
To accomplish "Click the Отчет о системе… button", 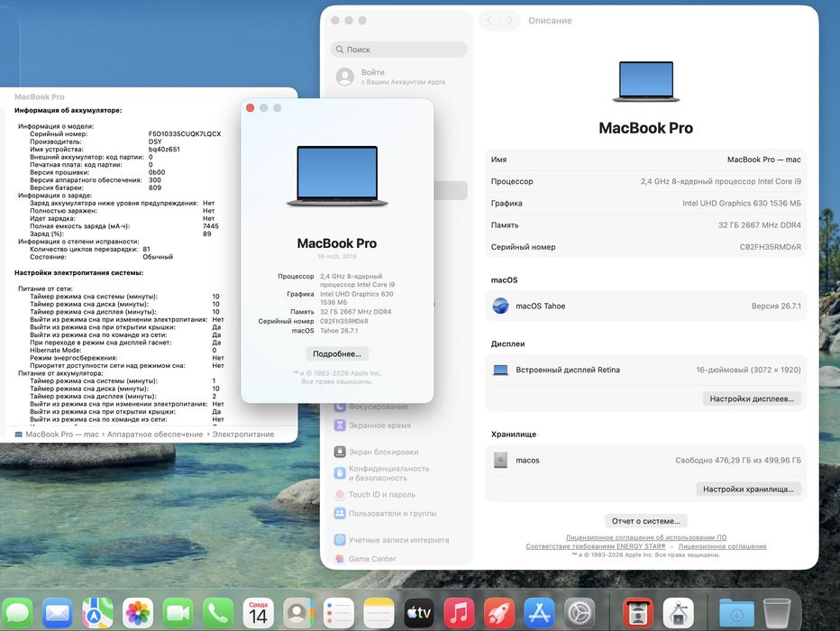I will click(646, 521).
